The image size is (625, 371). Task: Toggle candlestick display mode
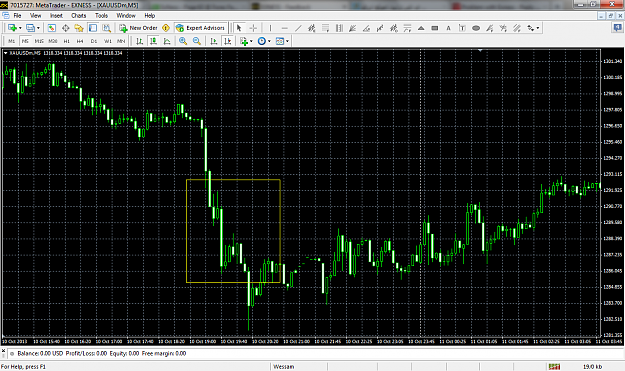point(153,41)
